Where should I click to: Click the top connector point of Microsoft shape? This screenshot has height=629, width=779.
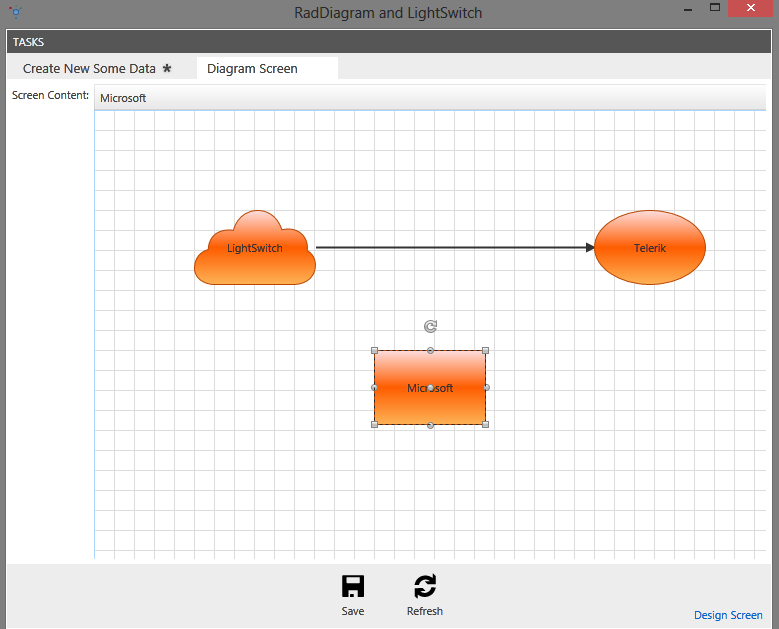coord(430,351)
